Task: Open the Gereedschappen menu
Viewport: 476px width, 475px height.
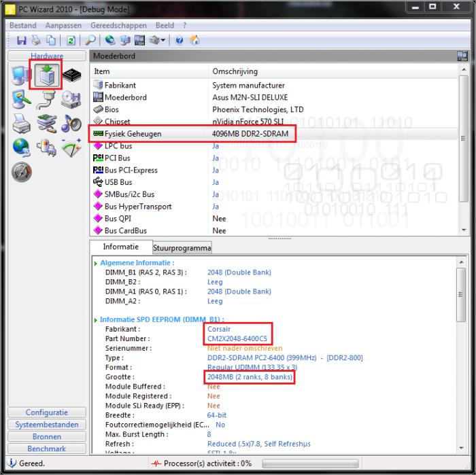Action: [x=118, y=25]
